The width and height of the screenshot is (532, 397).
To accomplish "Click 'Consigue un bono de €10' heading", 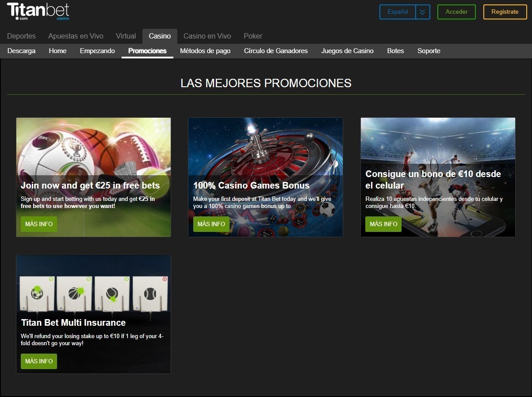I will click(x=433, y=180).
